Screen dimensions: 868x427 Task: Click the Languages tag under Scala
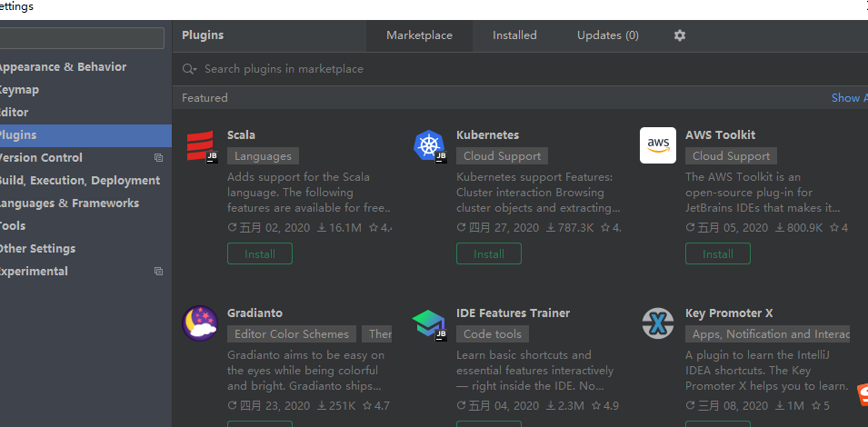263,156
